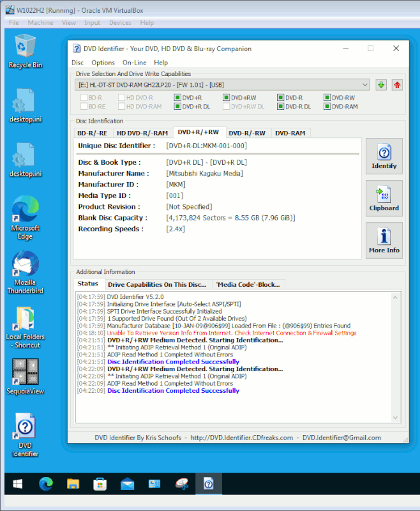The width and height of the screenshot is (420, 511).
Task: Switch to the DVD-R/-RW tab
Action: click(247, 133)
